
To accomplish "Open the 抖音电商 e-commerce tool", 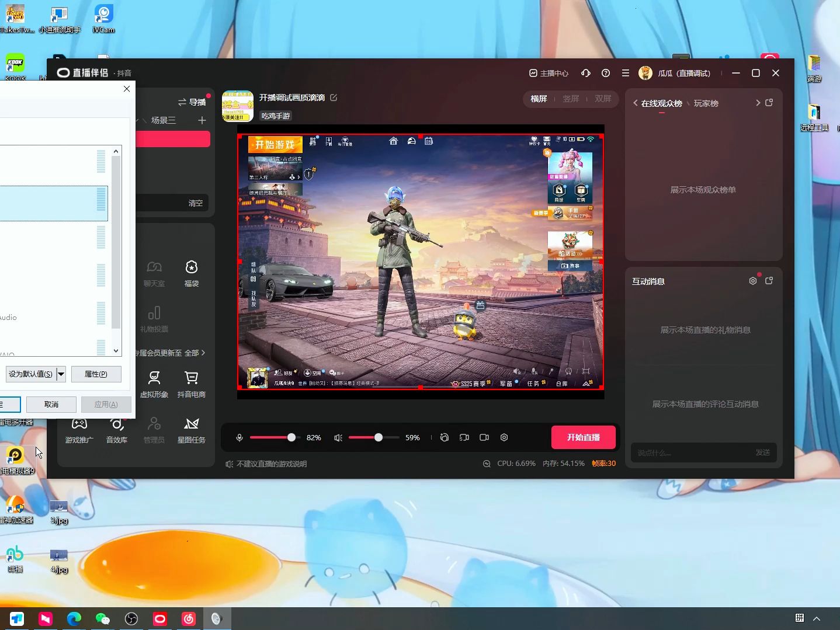I will [x=192, y=385].
